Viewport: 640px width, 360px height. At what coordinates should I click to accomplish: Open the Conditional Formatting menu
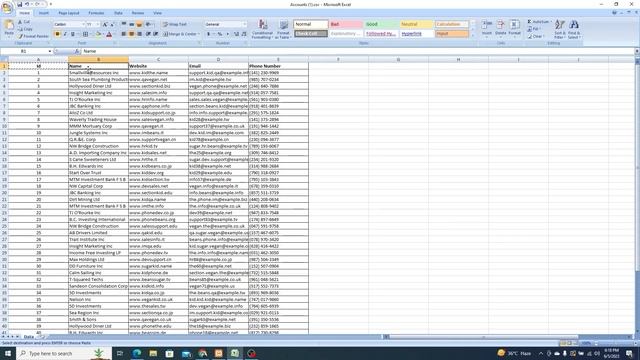(262, 29)
